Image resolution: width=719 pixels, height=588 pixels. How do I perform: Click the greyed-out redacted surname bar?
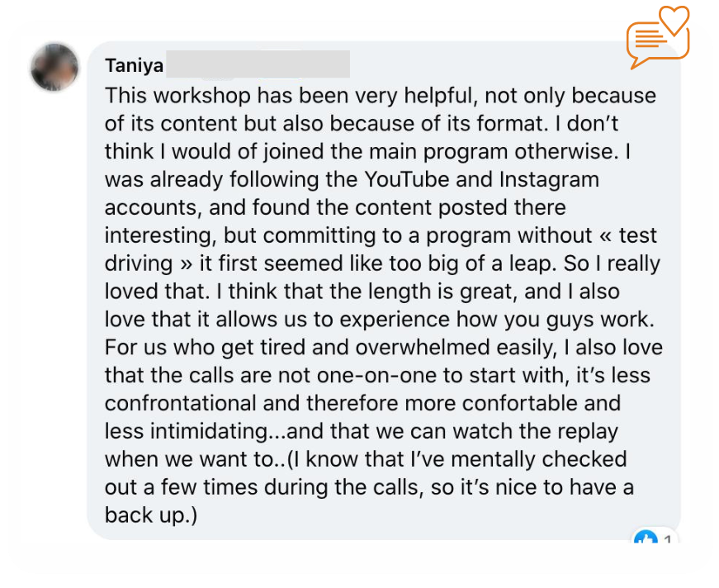(x=258, y=64)
